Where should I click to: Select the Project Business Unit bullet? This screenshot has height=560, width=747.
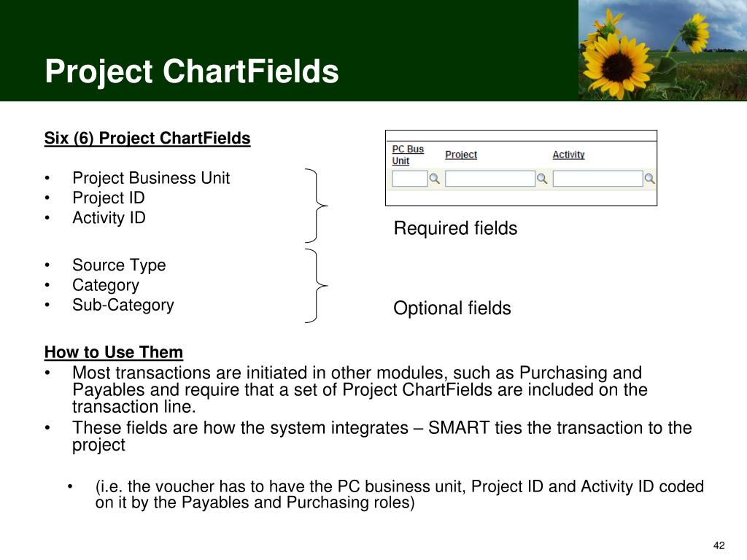(x=151, y=178)
